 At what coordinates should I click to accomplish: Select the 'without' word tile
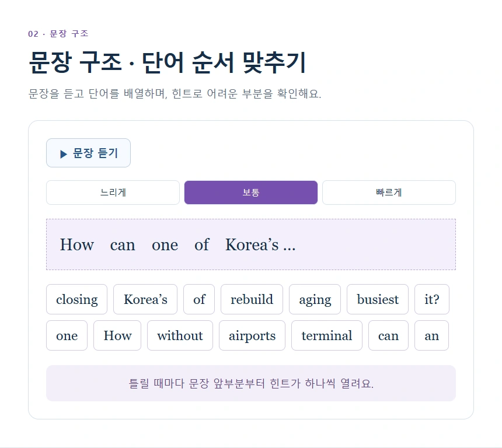tap(180, 335)
